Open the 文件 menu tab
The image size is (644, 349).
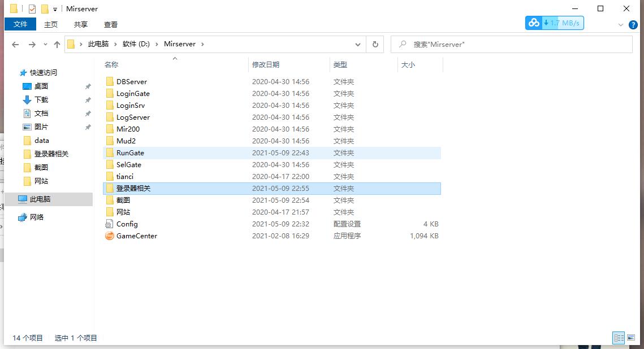[x=20, y=24]
